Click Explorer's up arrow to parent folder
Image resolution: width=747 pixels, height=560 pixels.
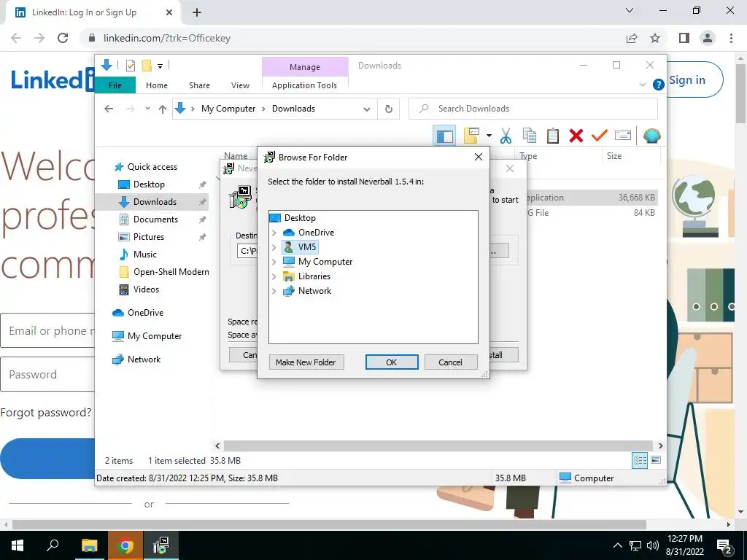pyautogui.click(x=163, y=109)
